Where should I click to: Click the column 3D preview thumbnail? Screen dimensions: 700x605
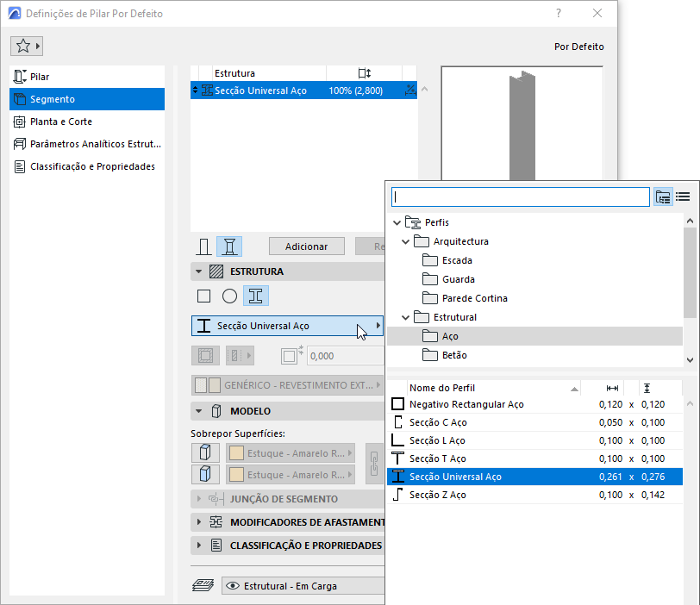pyautogui.click(x=522, y=123)
